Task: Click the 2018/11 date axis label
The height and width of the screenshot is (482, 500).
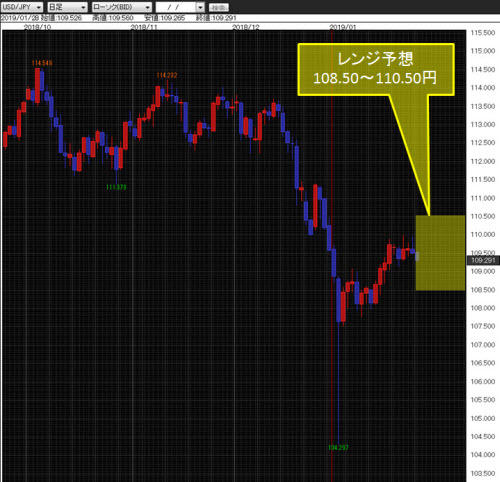Action: click(144, 27)
